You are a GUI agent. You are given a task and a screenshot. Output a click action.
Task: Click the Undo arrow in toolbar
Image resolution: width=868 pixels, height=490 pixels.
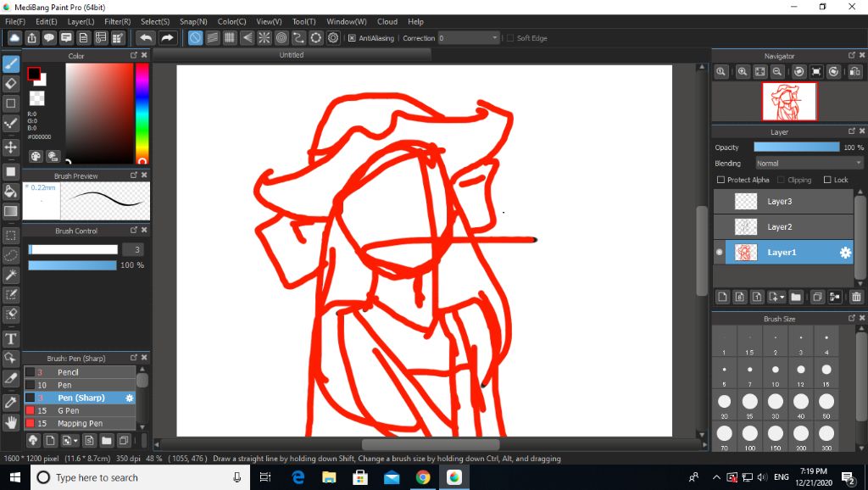[146, 38]
